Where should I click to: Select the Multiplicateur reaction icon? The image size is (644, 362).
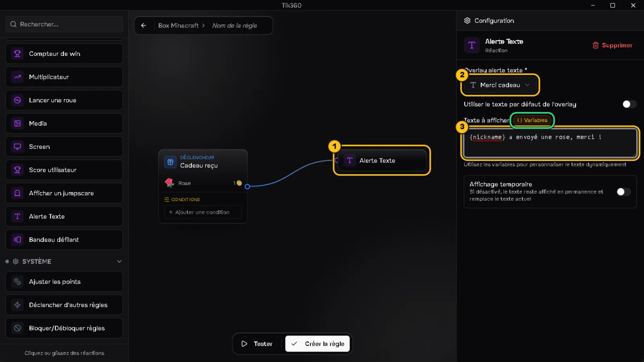pyautogui.click(x=17, y=77)
